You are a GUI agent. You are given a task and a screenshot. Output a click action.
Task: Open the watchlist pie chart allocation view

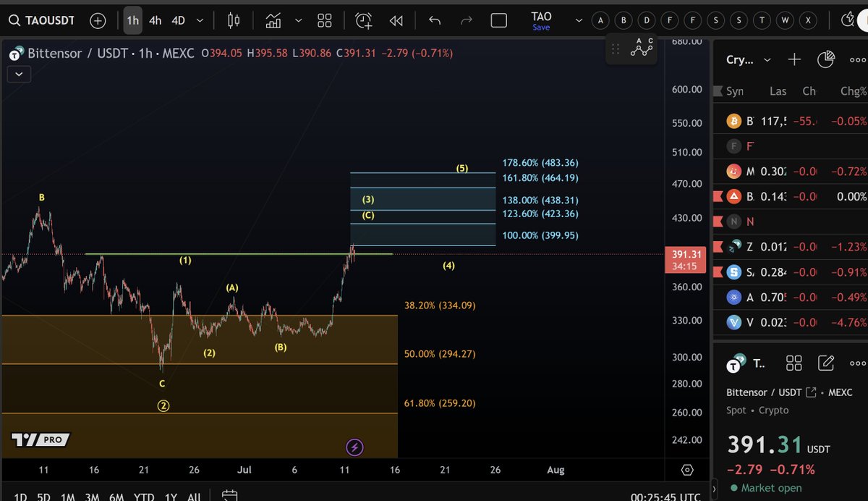[825, 59]
